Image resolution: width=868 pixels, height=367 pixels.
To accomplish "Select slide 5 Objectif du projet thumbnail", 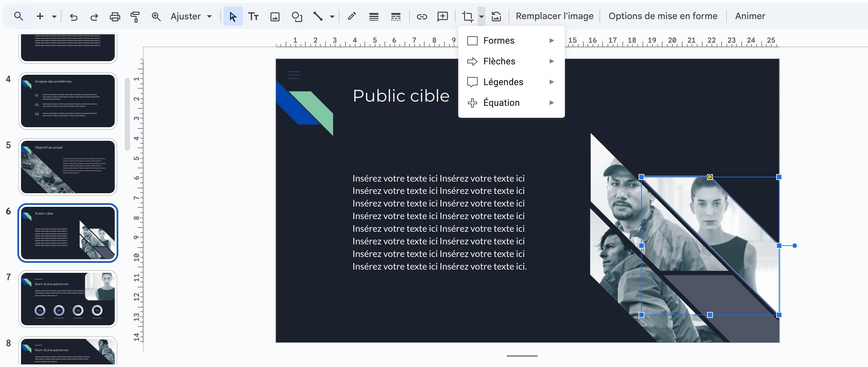I will coord(68,167).
